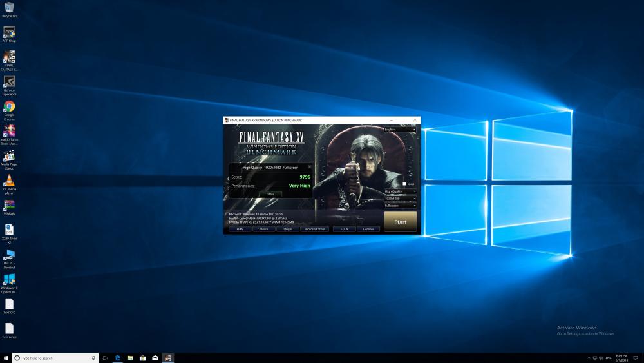
Task: Open the This PC shortcut icon
Action: tap(9, 259)
